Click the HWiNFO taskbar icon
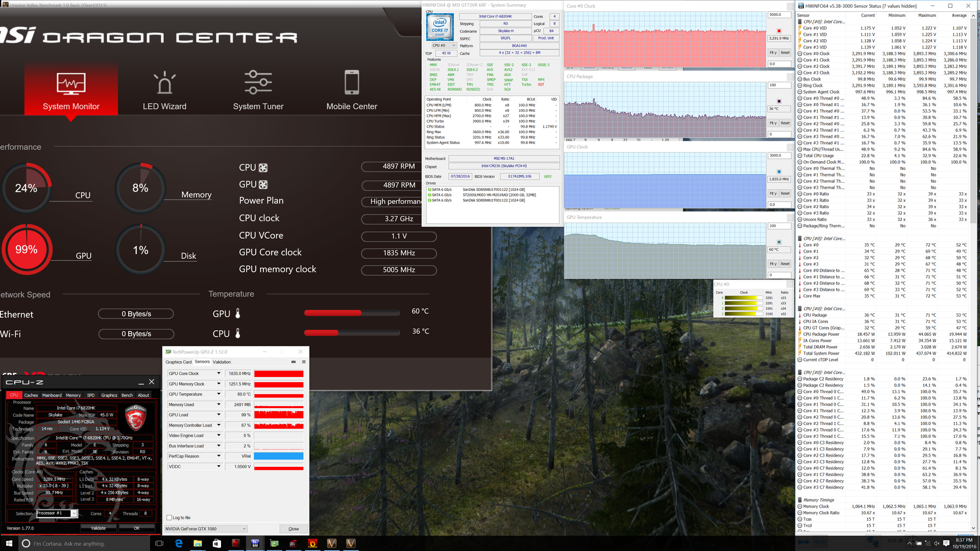 click(x=255, y=543)
